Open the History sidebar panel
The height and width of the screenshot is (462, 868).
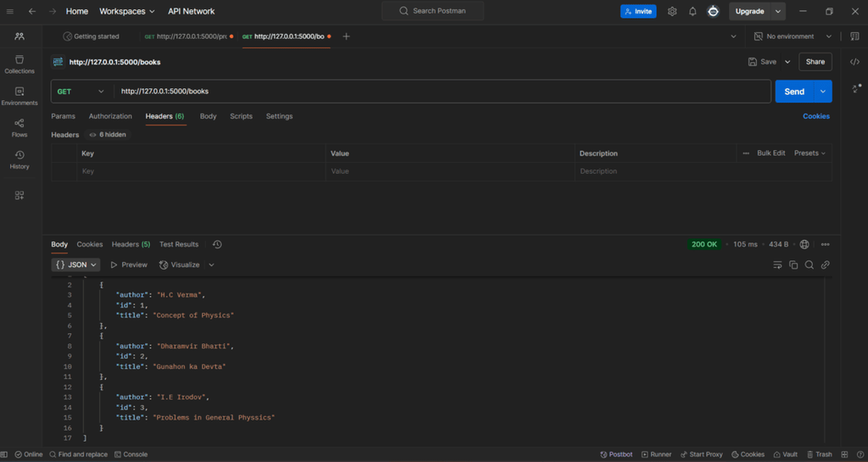pos(19,159)
